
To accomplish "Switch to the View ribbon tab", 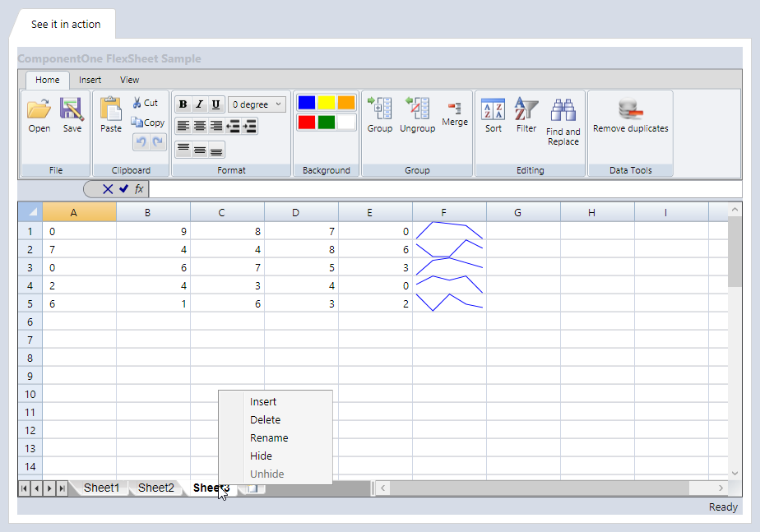I will (x=129, y=80).
